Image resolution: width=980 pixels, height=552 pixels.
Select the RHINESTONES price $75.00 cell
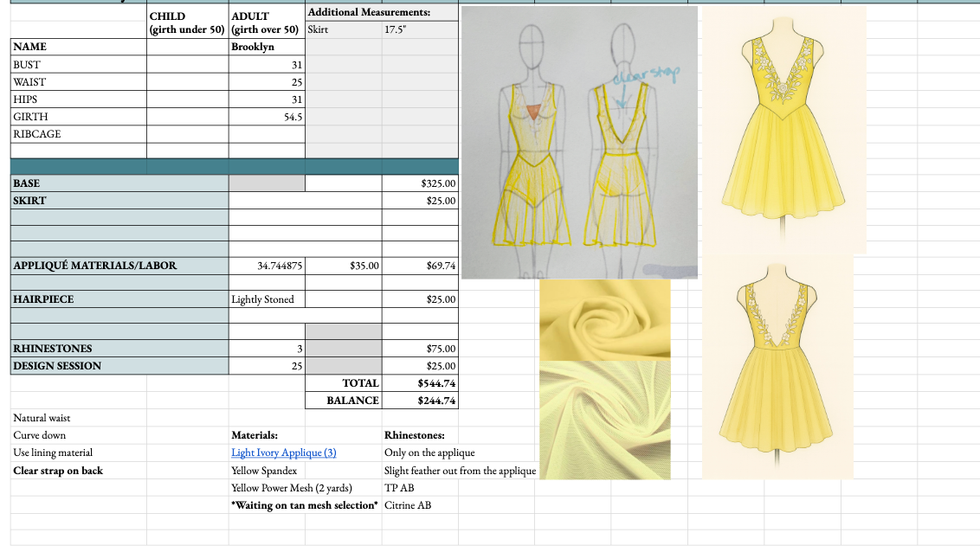pos(419,349)
